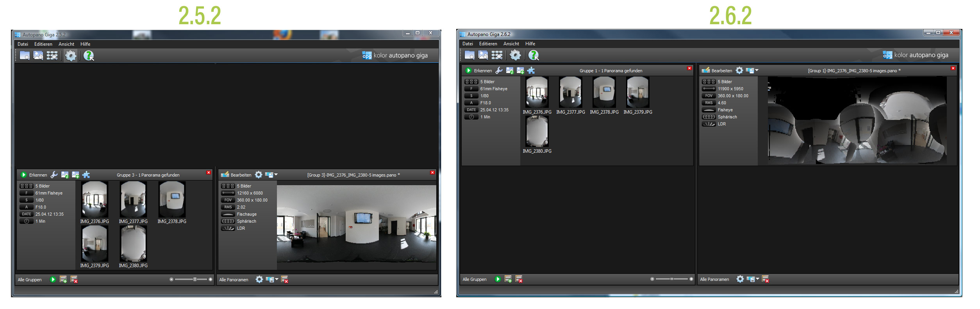This screenshot has width=980, height=309.
Task: Click add-image plus icon in Gruppe 3 header
Action: pos(75,175)
